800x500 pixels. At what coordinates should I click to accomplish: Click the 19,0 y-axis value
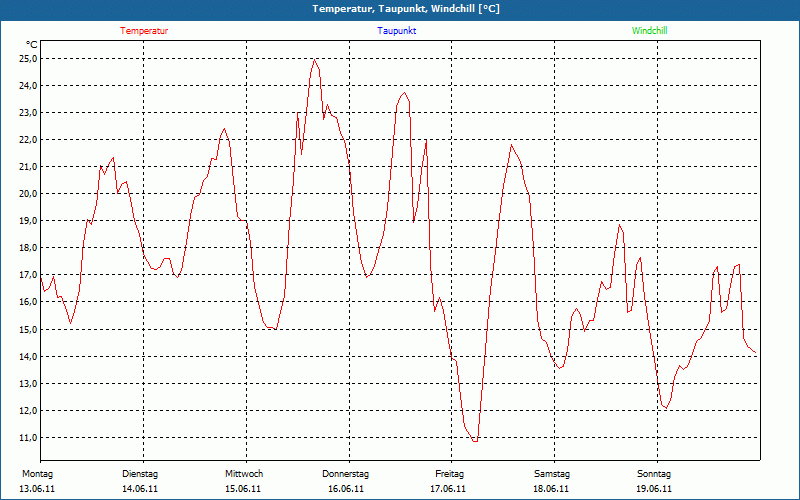(x=28, y=221)
